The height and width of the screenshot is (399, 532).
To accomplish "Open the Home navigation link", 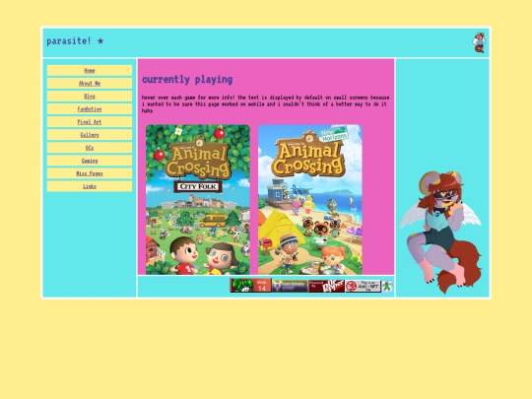I will tap(90, 71).
